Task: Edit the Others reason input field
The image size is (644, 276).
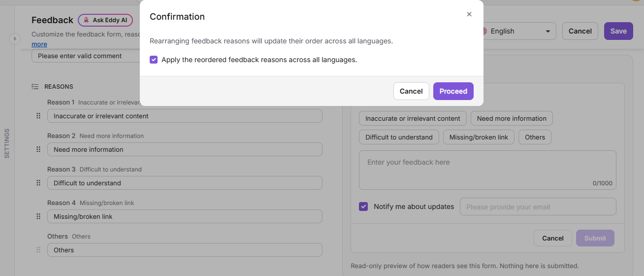Action: pyautogui.click(x=185, y=250)
